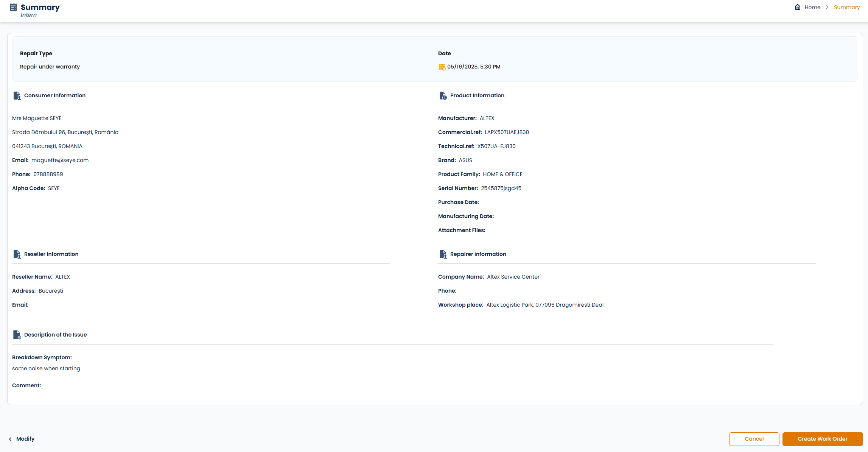Click the Consumer Information section icon
This screenshot has height=452, width=868.
17,96
